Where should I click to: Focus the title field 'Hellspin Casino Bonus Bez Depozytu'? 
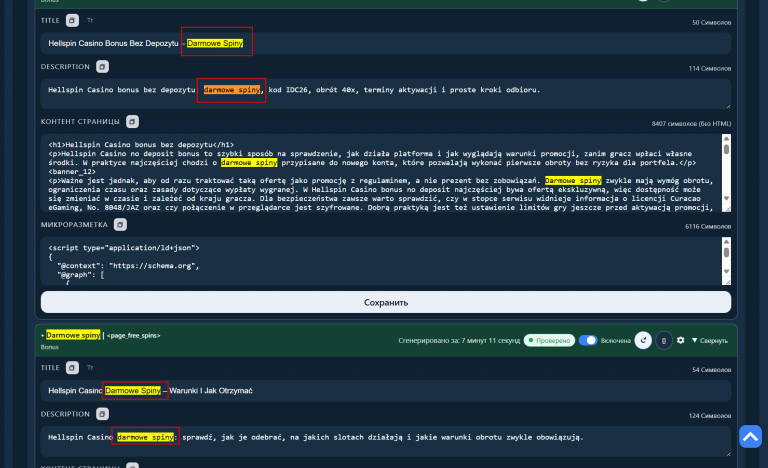click(386, 44)
